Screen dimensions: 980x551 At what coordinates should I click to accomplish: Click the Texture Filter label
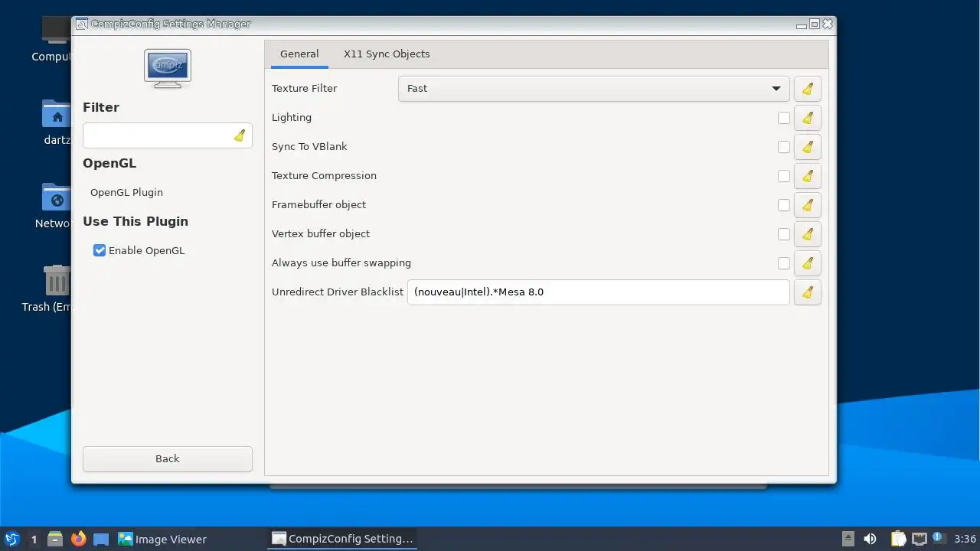coord(304,88)
